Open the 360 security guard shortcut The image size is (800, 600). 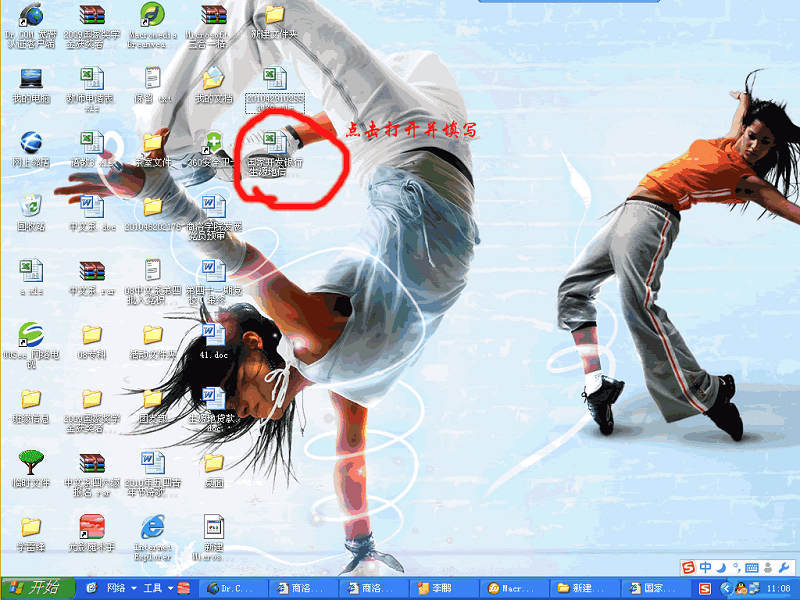pyautogui.click(x=213, y=143)
